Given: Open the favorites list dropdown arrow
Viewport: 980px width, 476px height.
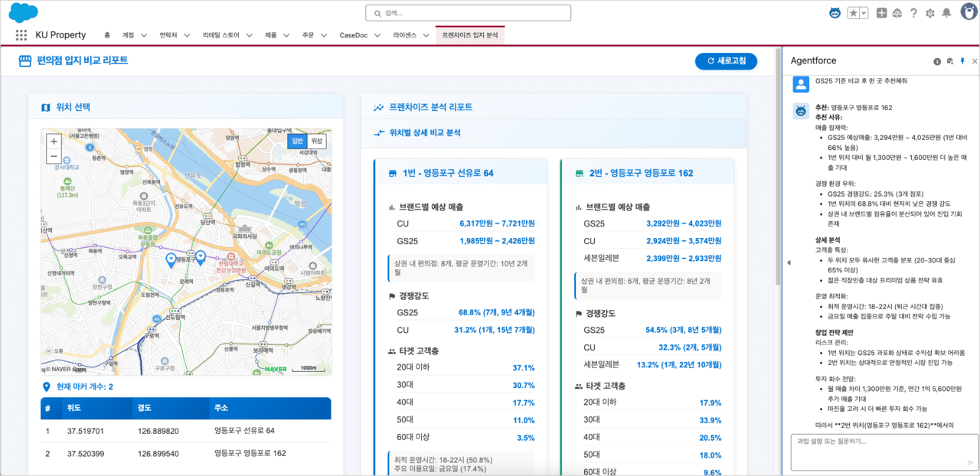Looking at the screenshot, I should point(863,12).
